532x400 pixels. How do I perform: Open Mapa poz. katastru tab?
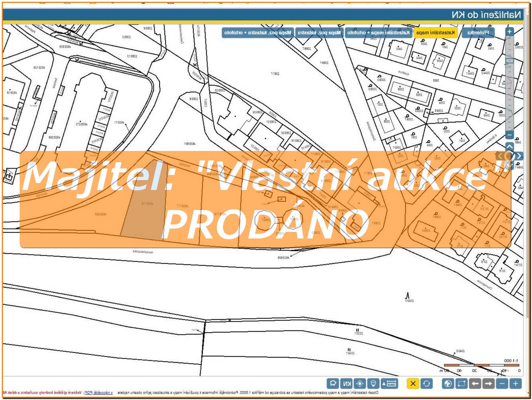coord(319,32)
